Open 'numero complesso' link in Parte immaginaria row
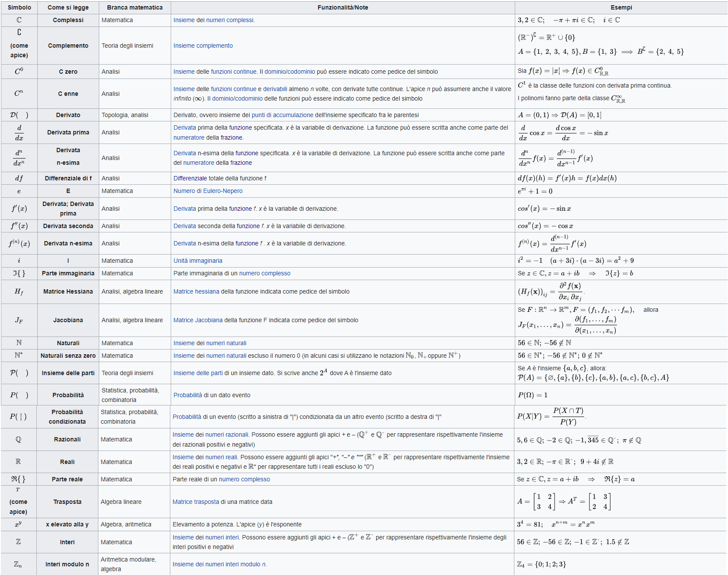The height and width of the screenshot is (575, 728). tap(265, 273)
